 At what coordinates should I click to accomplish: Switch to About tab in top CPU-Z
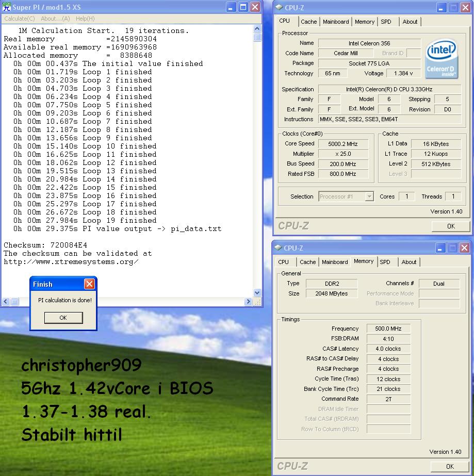pos(410,22)
